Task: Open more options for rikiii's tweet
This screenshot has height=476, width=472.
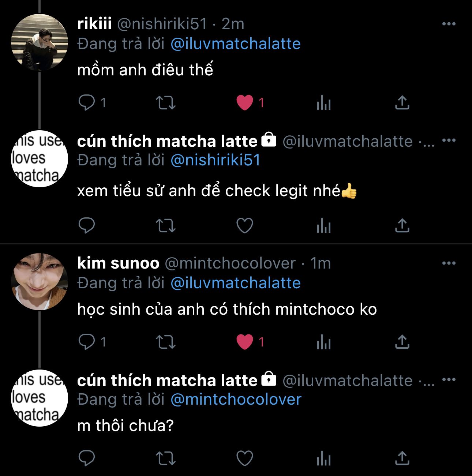Action: coord(449,24)
